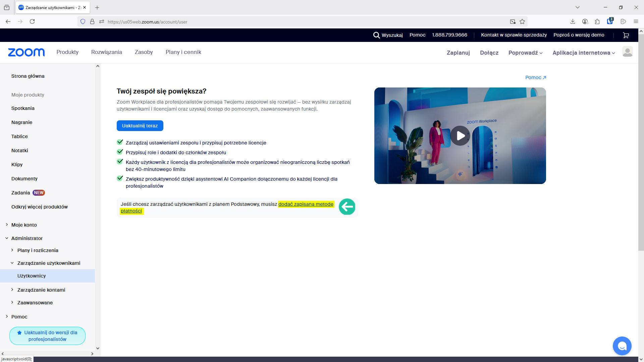
Task: Expand Plany i rozliczenia
Action: (12, 250)
